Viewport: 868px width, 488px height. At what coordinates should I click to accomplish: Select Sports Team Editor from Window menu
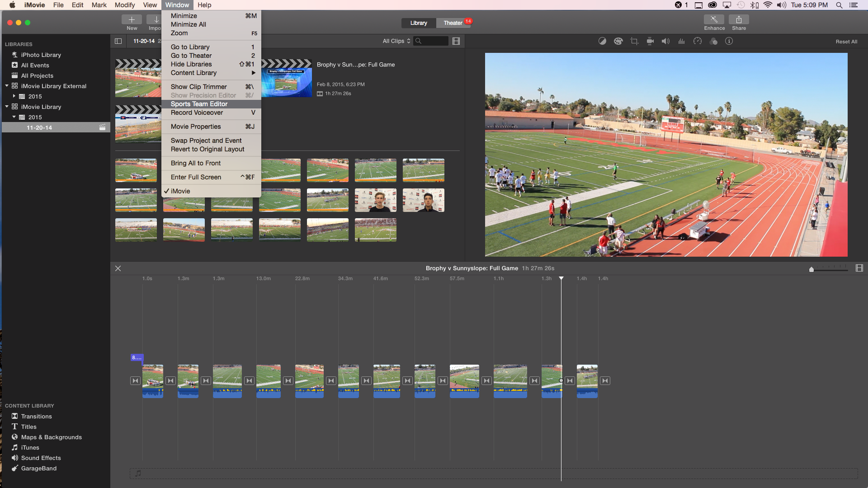[199, 104]
